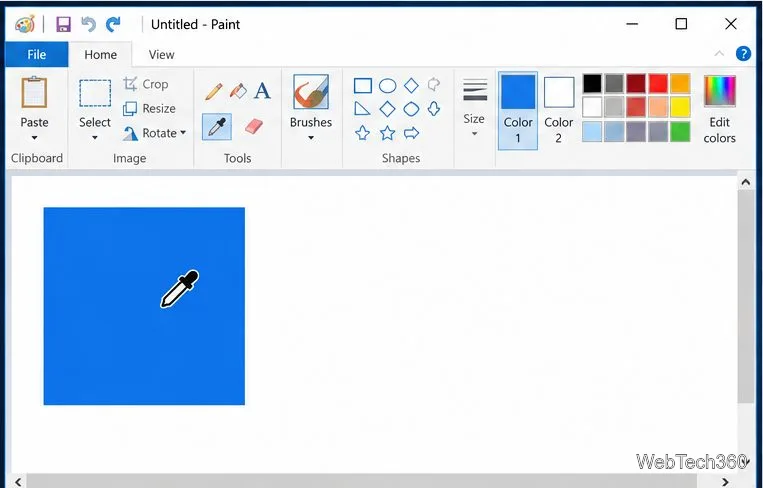This screenshot has height=488, width=763.
Task: Choose the down arrow shape
Action: point(434,108)
